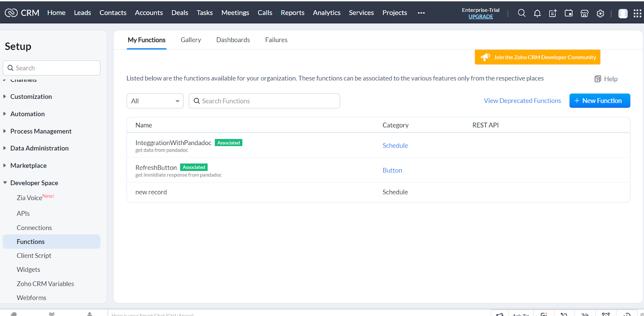Open the Calls module
This screenshot has width=644, height=316.
[x=265, y=13]
